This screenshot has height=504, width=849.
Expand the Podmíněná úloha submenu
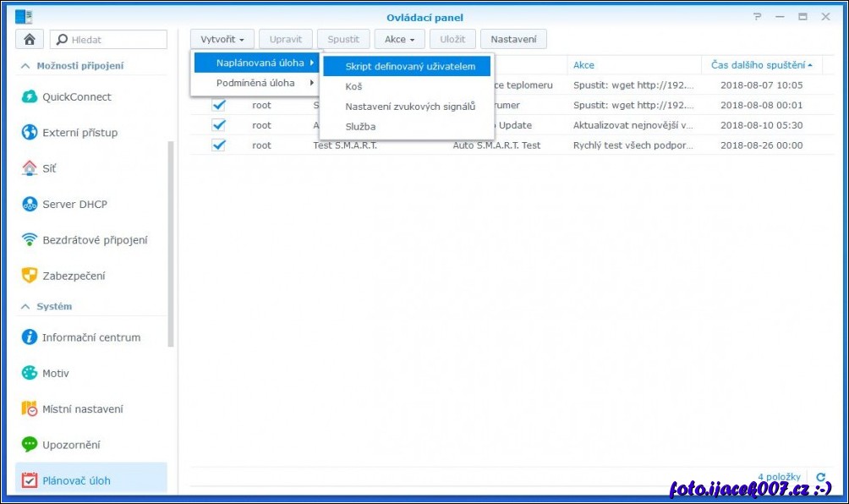point(255,83)
